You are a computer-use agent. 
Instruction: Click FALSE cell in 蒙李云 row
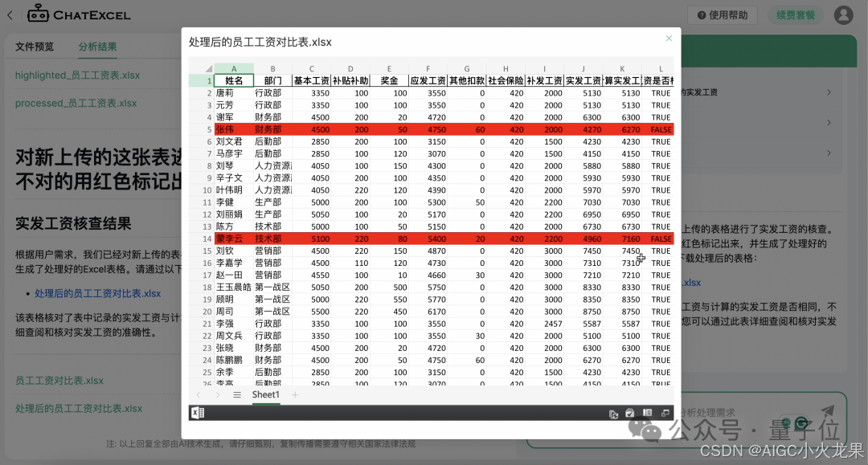[x=659, y=239]
